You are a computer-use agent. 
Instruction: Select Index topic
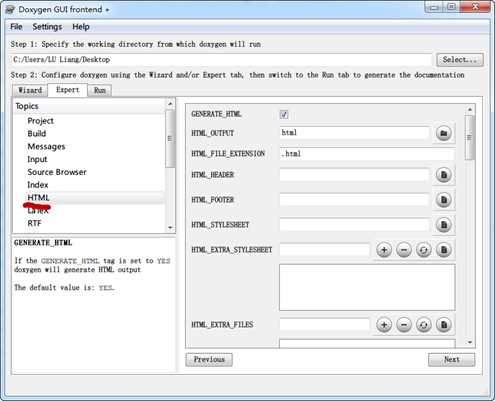38,185
